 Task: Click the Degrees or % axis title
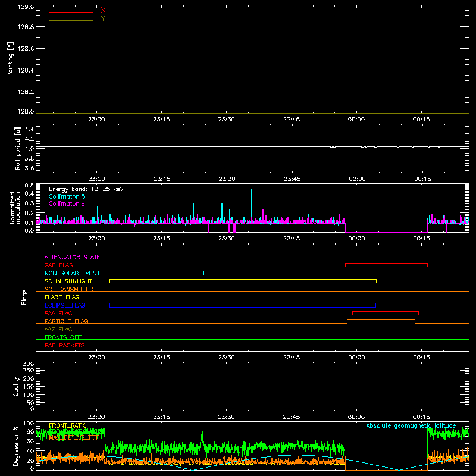pyautogui.click(x=15, y=446)
